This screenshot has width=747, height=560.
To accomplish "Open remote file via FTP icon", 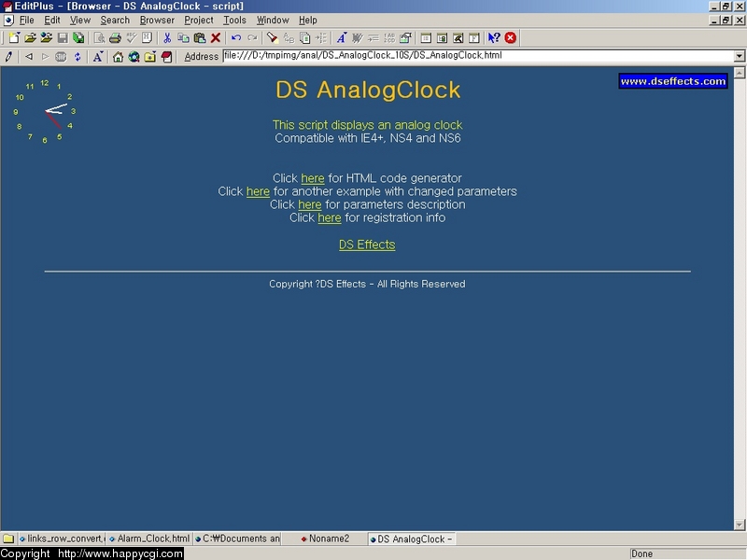I will [46, 38].
